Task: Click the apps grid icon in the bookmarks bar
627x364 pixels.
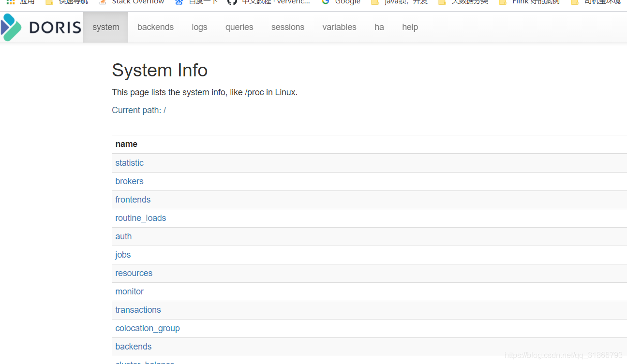Action: [x=10, y=2]
